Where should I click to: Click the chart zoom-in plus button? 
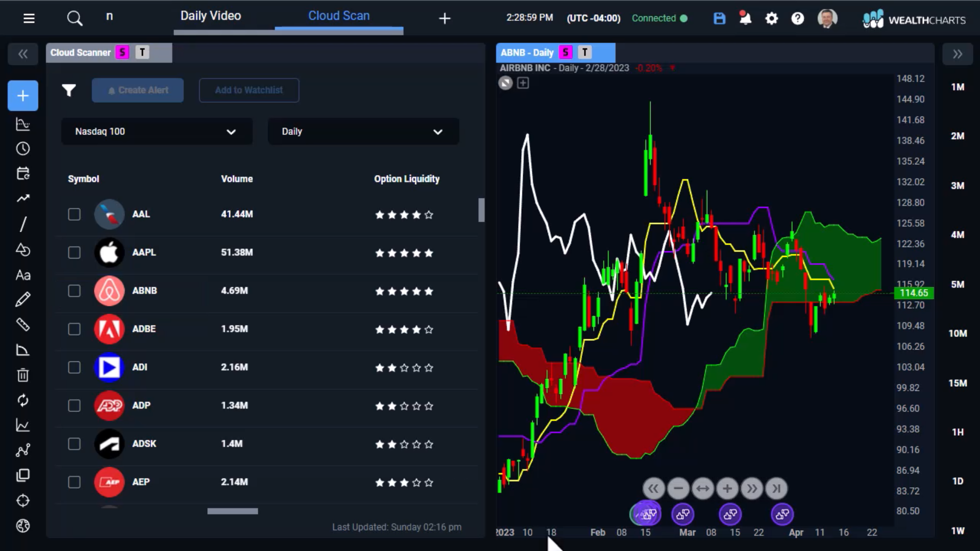click(727, 489)
